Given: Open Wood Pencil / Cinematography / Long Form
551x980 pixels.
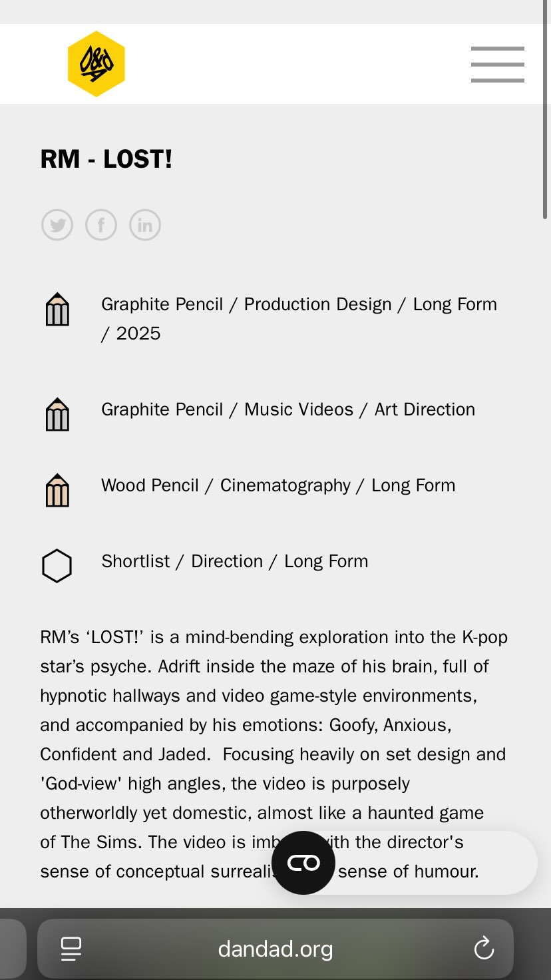Looking at the screenshot, I should click(278, 485).
